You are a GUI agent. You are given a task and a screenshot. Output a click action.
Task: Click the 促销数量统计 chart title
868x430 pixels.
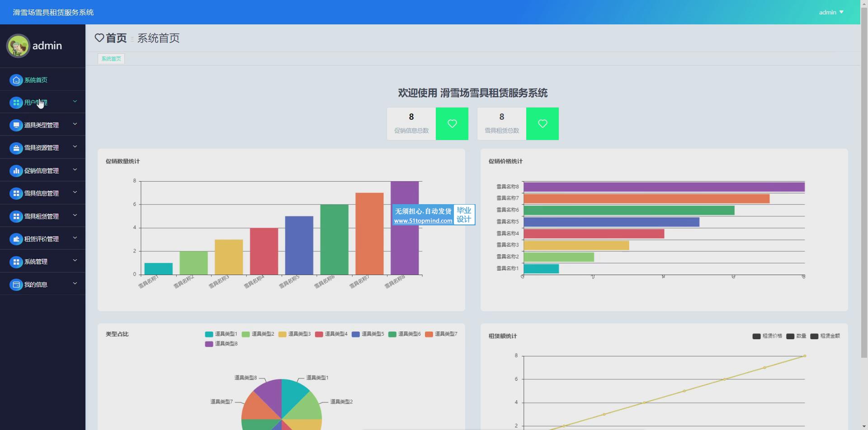pyautogui.click(x=123, y=161)
